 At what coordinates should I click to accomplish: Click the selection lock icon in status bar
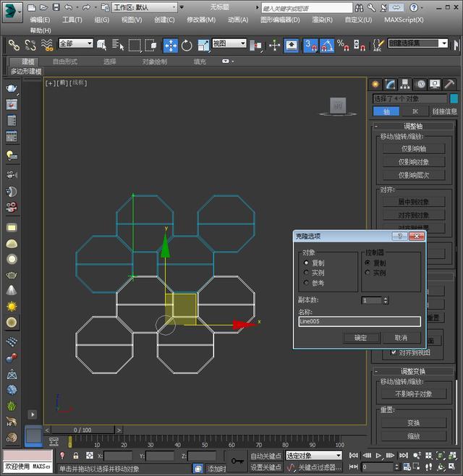point(75,456)
